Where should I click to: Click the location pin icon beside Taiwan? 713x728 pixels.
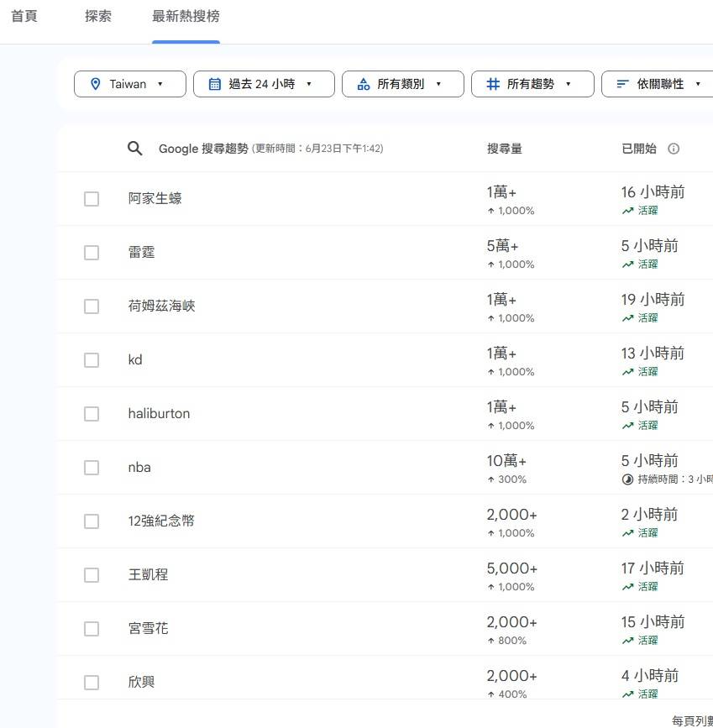95,84
